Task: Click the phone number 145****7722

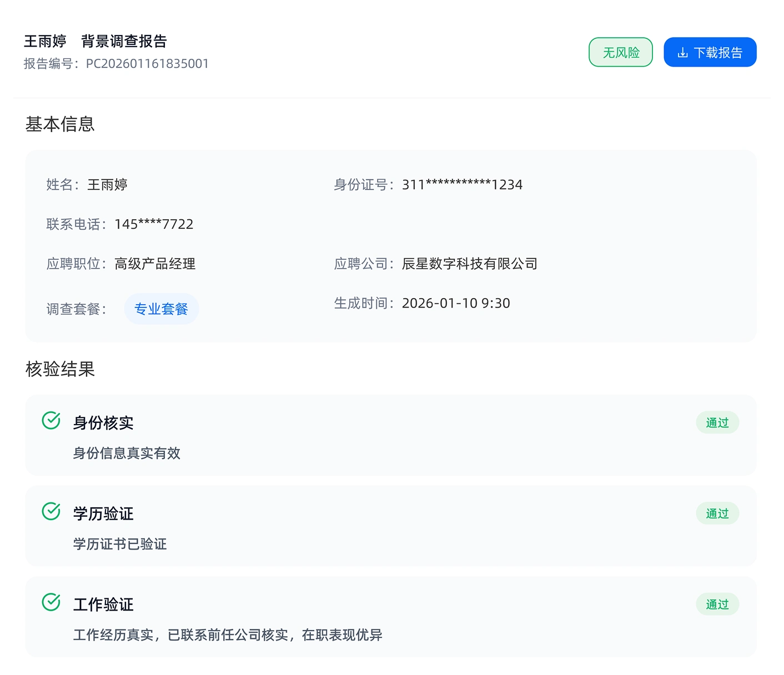Action: pos(154,224)
